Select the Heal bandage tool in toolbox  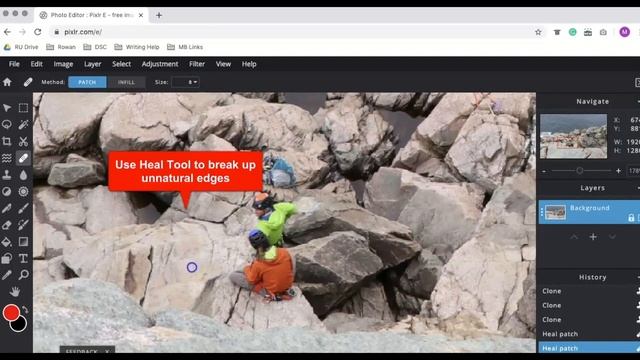point(23,158)
